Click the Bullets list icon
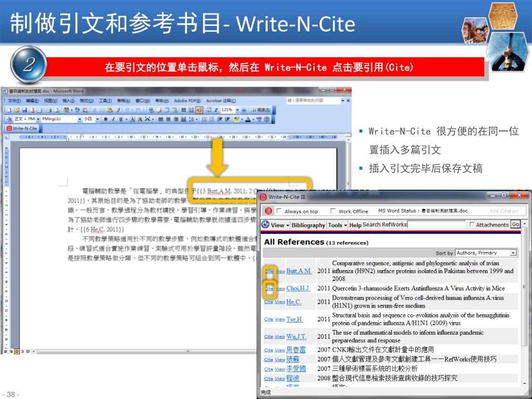The image size is (532, 399). pos(212,119)
